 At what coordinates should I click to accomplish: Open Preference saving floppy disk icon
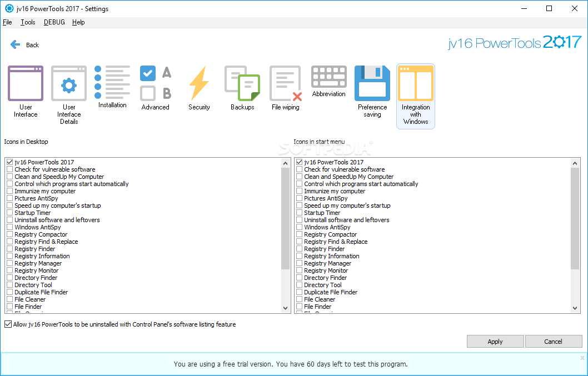coord(372,84)
